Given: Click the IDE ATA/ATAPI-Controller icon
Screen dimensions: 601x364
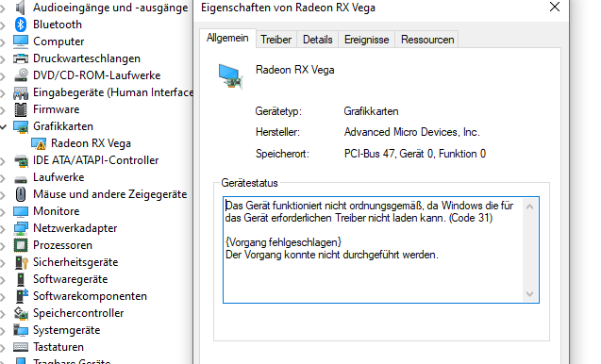Looking at the screenshot, I should (x=21, y=160).
